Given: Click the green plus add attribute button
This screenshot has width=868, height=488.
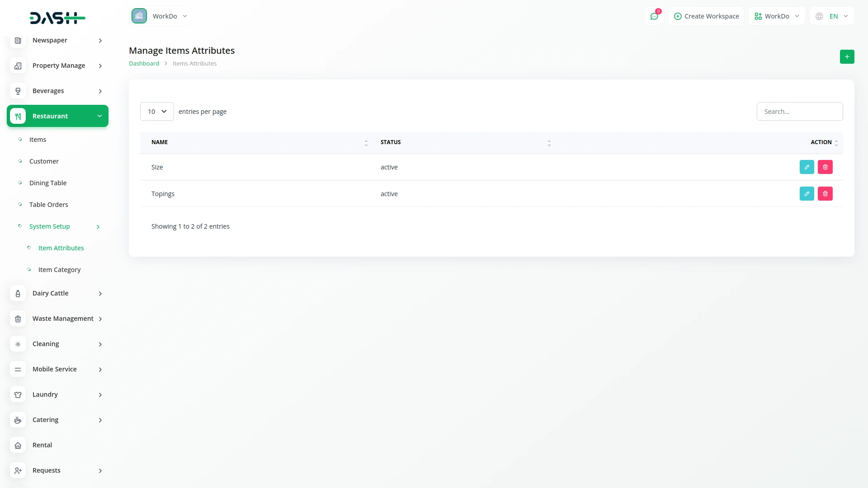Looking at the screenshot, I should pos(847,57).
